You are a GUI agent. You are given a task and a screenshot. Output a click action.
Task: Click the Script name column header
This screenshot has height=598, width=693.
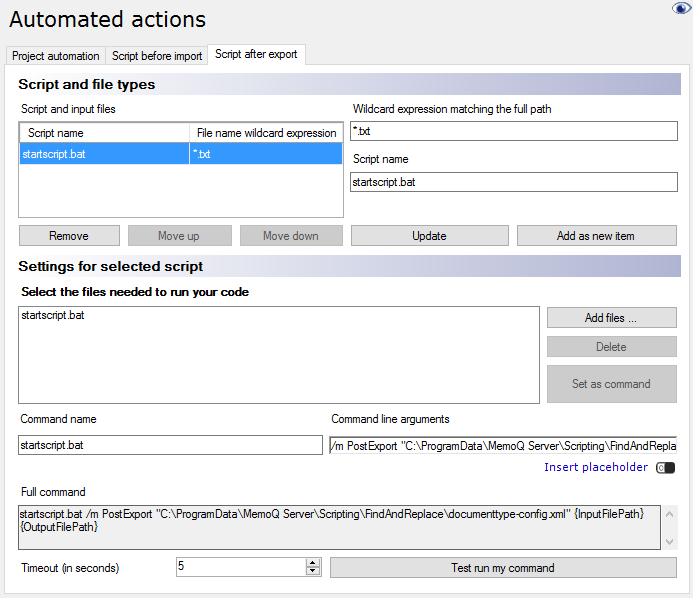click(104, 133)
